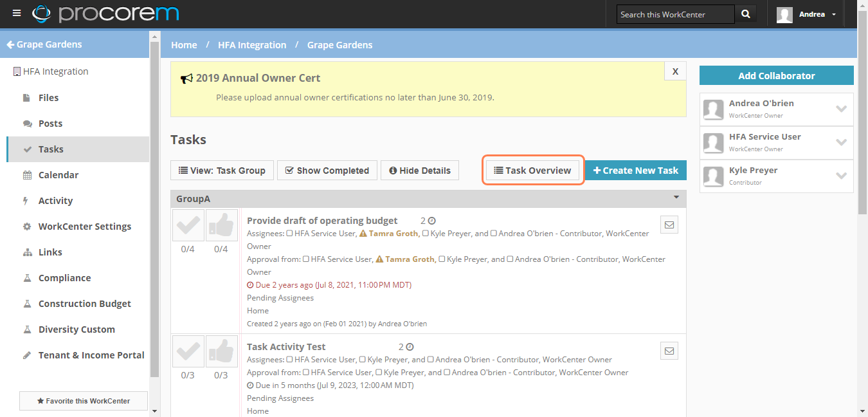The image size is (868, 417).
Task: Click the back arrow beside Grape Gardens
Action: tap(10, 44)
